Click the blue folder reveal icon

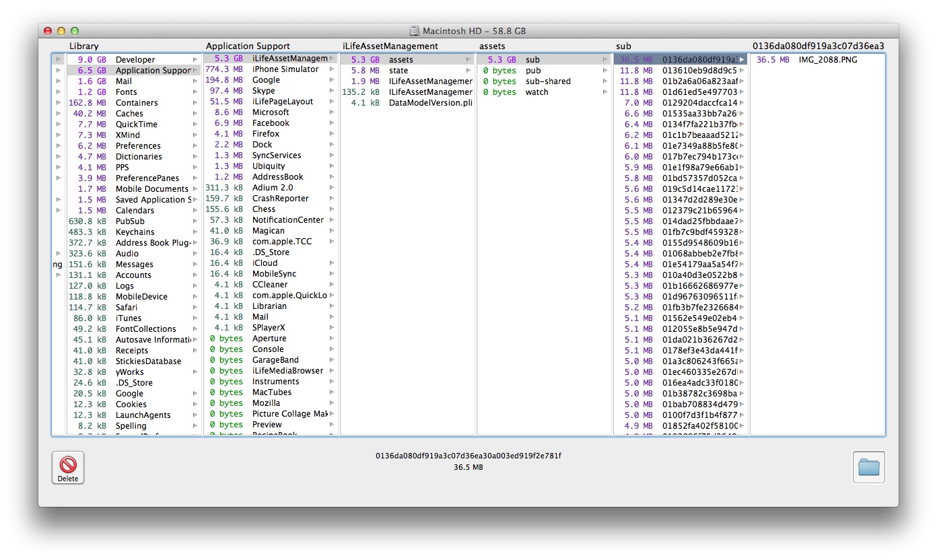[868, 467]
